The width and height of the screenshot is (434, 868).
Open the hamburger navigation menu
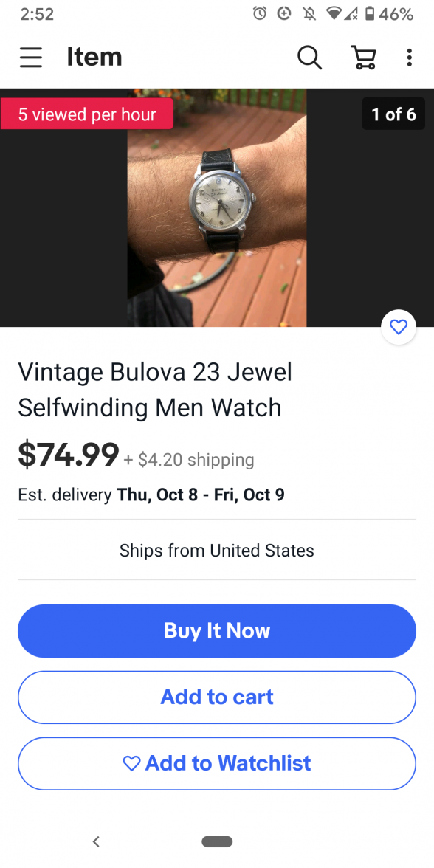[x=30, y=57]
